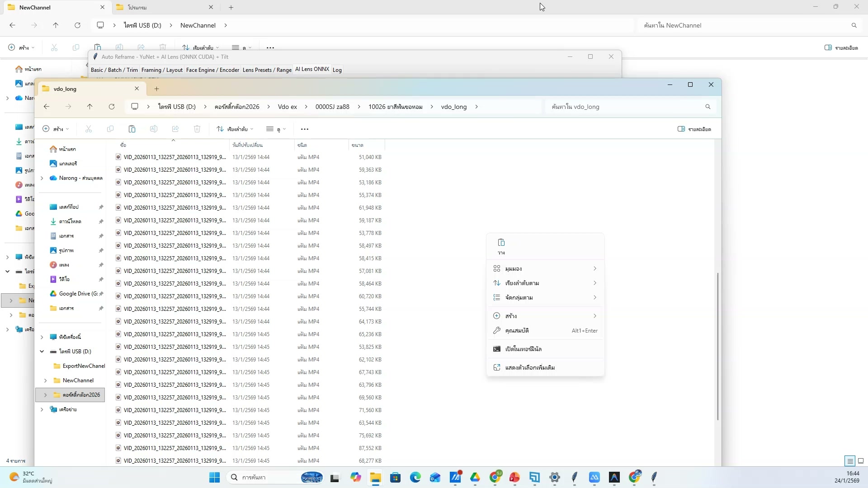
Task: Expand the เรียงลำดับ sort dropdown
Action: pos(235,129)
